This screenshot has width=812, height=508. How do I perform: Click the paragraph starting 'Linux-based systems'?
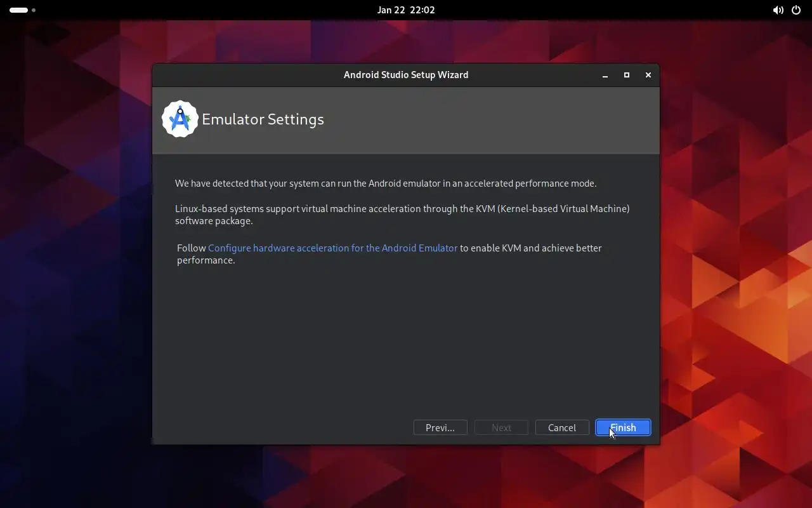(402, 215)
